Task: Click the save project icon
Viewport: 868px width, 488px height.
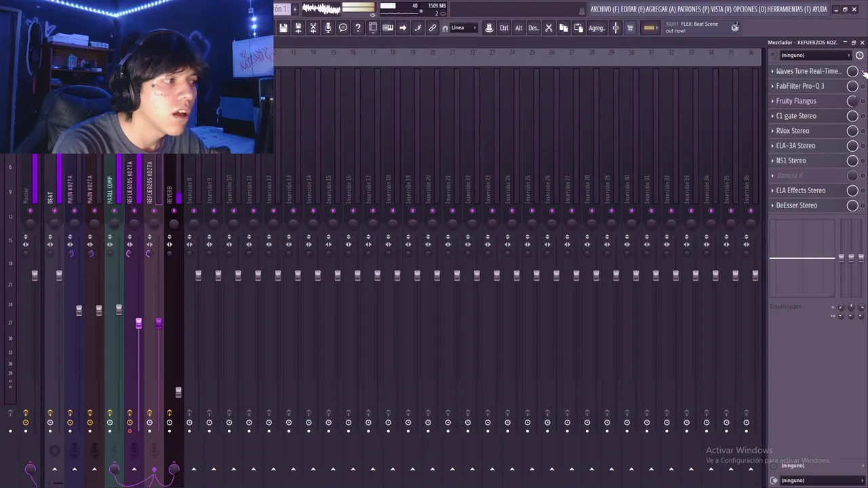Action: (x=283, y=28)
